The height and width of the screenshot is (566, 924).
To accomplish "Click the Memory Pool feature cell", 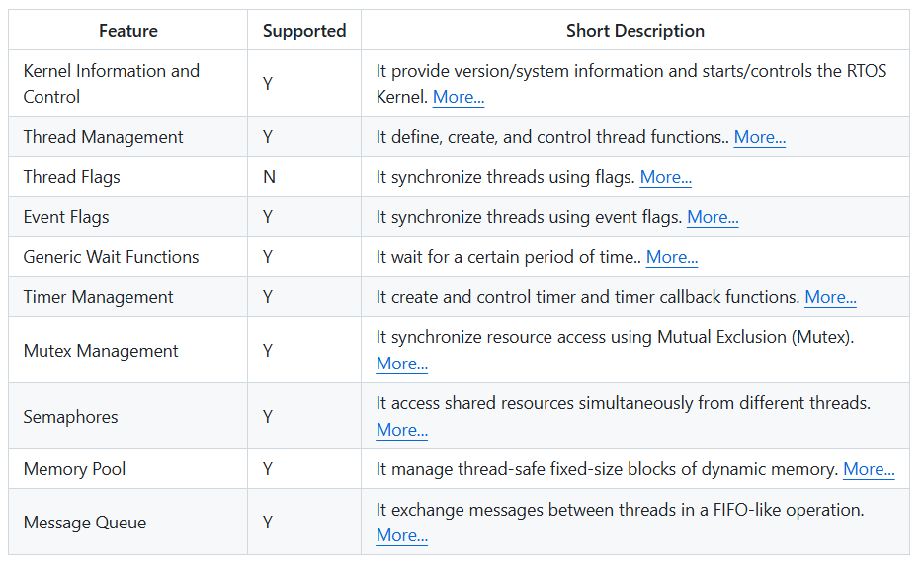I will [x=75, y=469].
